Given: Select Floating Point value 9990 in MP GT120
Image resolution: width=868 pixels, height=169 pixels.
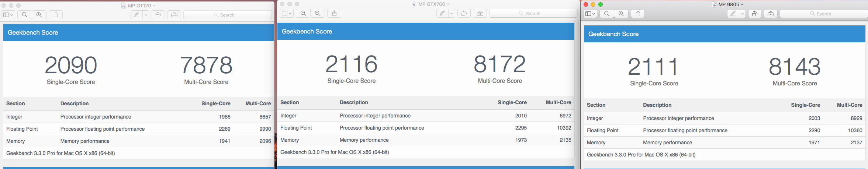Looking at the screenshot, I should point(265,129).
